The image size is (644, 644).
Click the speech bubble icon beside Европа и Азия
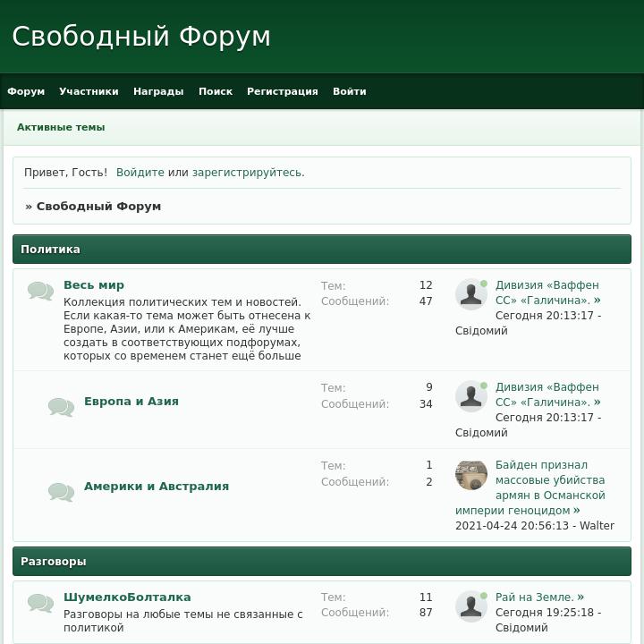coord(61,407)
